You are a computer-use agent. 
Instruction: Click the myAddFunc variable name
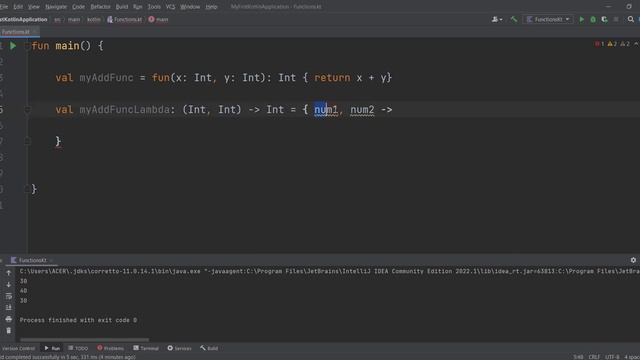(106, 78)
